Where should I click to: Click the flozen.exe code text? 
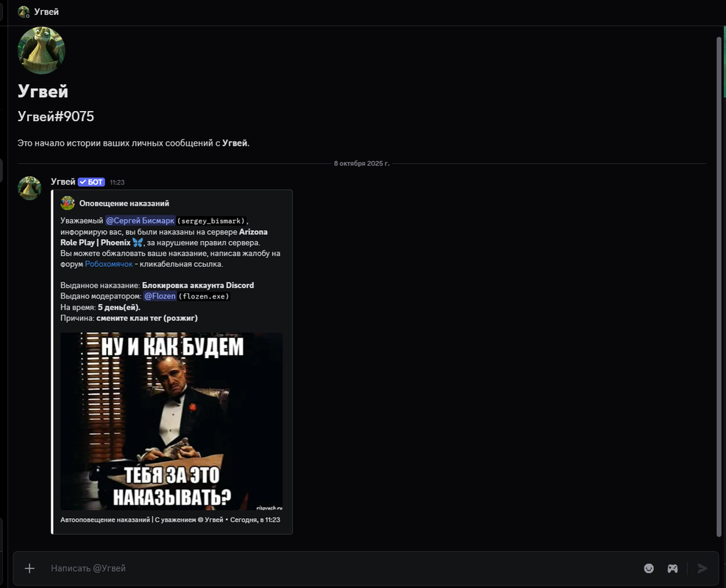[x=204, y=296]
